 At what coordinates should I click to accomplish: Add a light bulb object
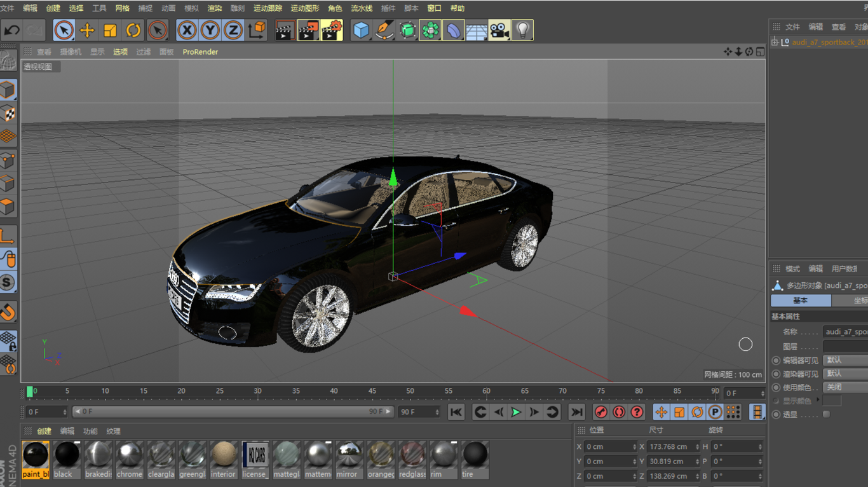pos(522,30)
